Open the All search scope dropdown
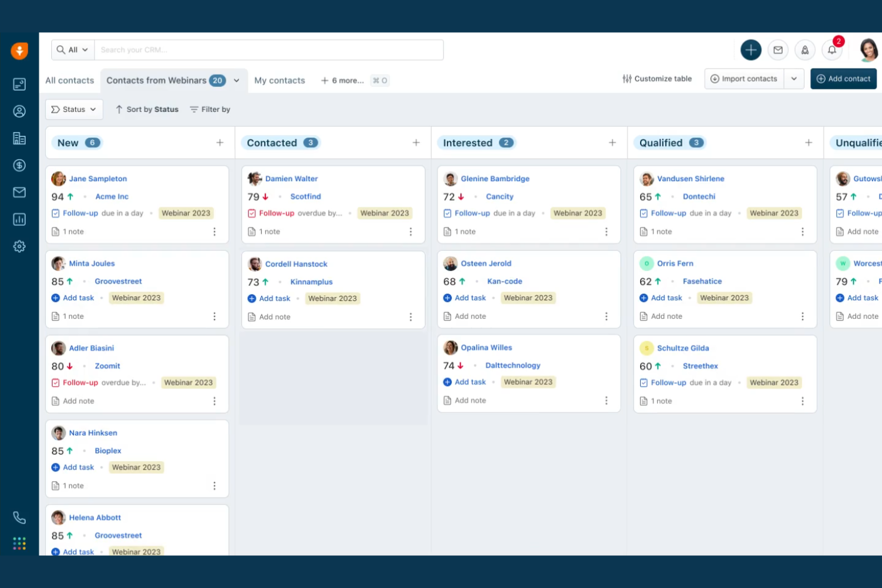The image size is (882, 588). 72,49
